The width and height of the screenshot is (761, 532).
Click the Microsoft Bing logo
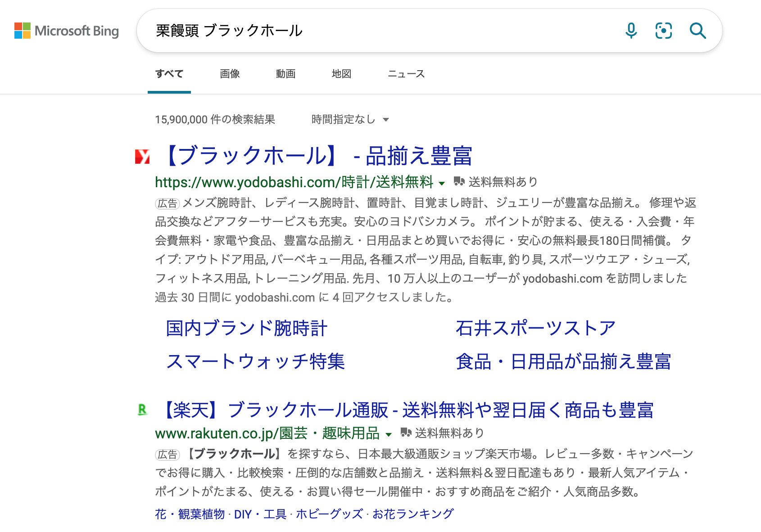[67, 31]
